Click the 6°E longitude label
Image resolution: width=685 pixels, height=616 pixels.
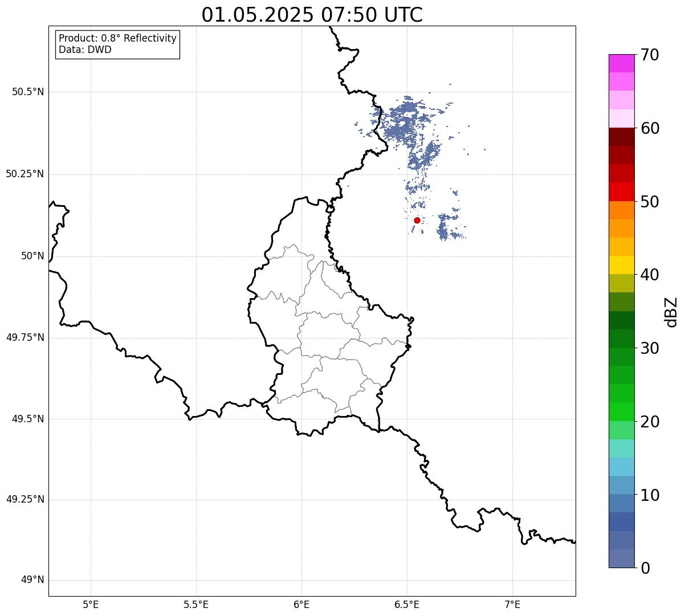[301, 604]
